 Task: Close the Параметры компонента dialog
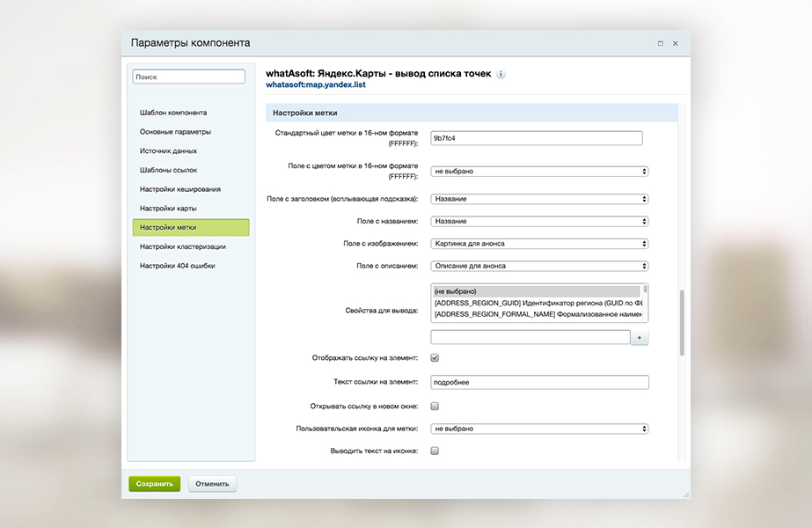(676, 43)
